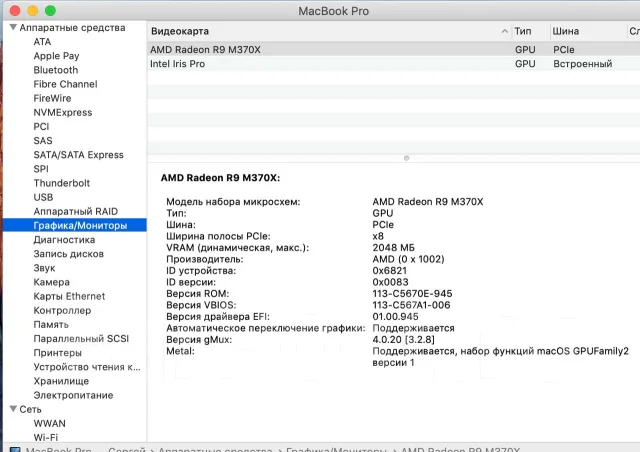The width and height of the screenshot is (640, 452).
Task: Select Intel Iris Pro row
Action: point(393,64)
